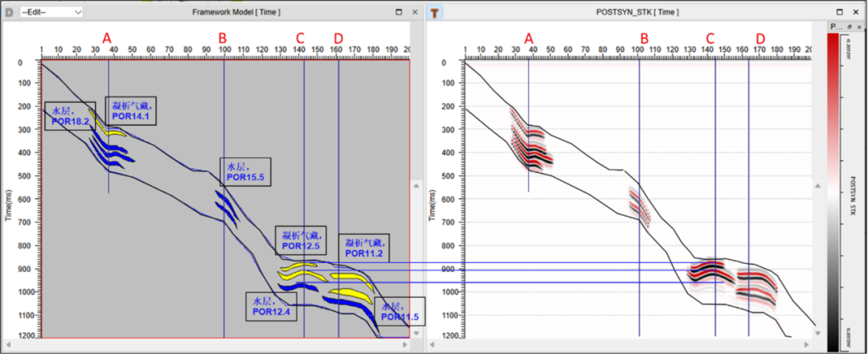The height and width of the screenshot is (354, 868).
Task: Click the POSTSYN_STK 'T' window icon
Action: tap(435, 13)
